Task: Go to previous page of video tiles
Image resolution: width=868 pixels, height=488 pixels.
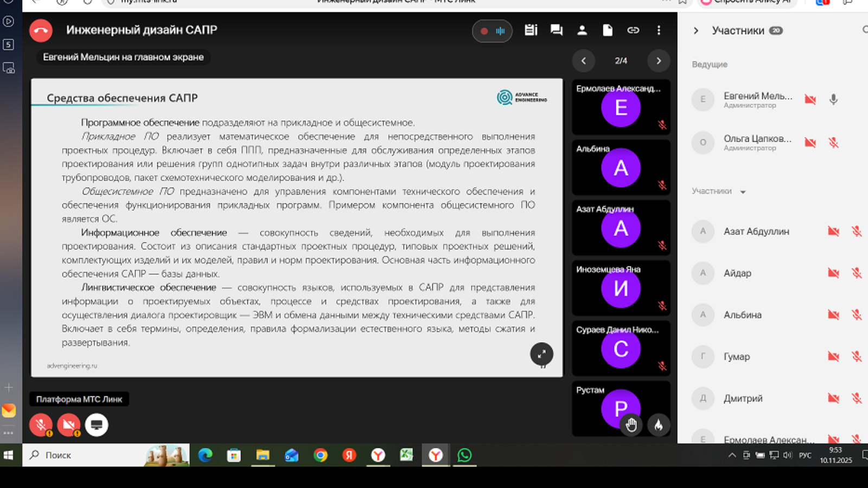Action: coord(584,61)
